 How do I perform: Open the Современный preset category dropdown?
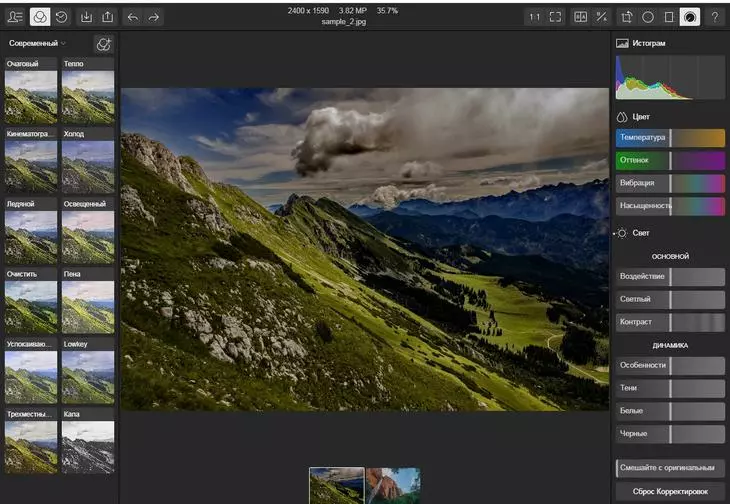tap(38, 44)
